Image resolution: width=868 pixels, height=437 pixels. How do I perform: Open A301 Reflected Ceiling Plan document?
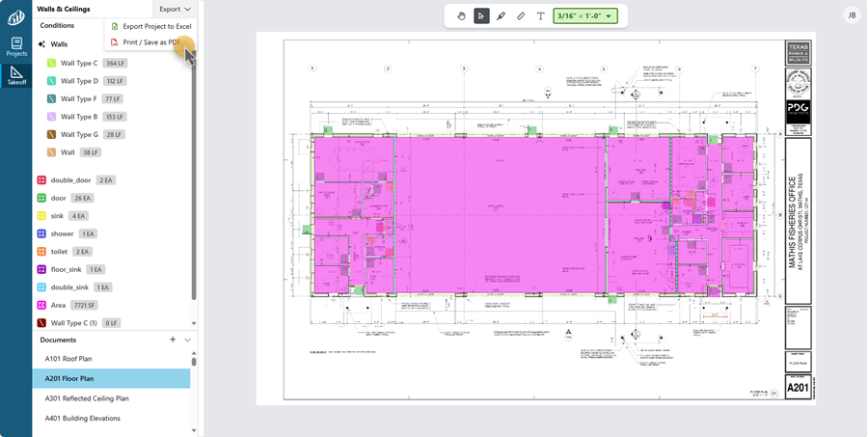[111, 398]
